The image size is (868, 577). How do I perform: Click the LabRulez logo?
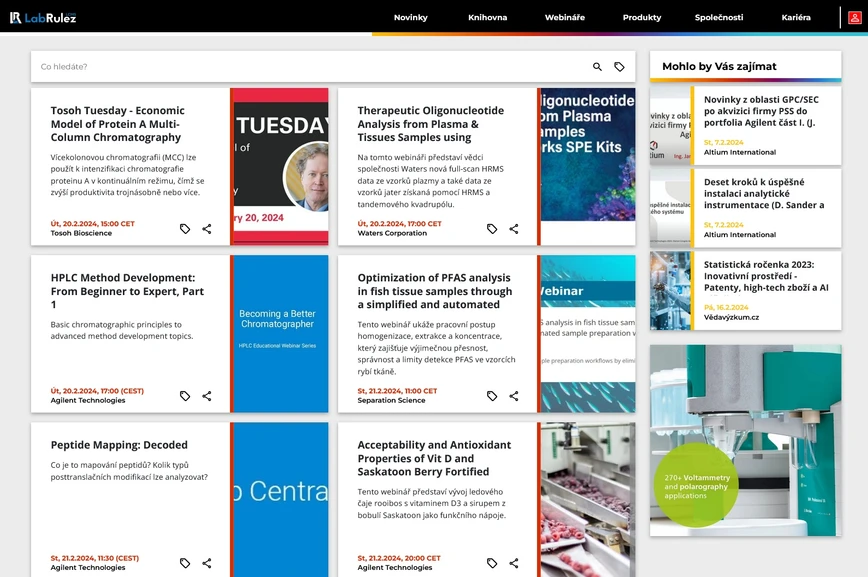[43, 18]
